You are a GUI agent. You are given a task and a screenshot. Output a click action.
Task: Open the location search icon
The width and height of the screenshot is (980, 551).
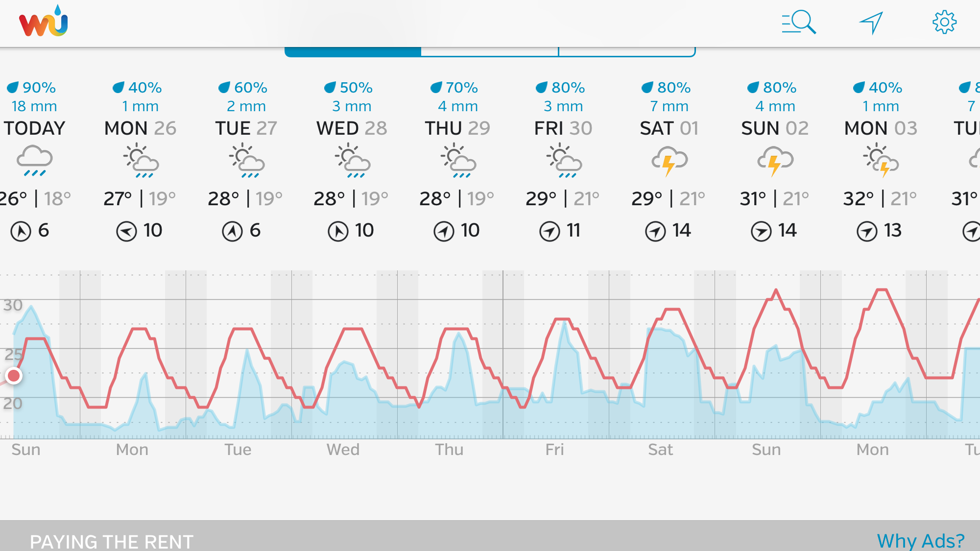[799, 23]
